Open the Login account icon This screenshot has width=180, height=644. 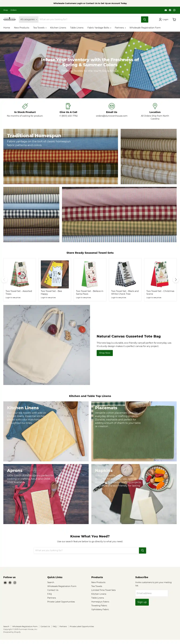(x=163, y=19)
